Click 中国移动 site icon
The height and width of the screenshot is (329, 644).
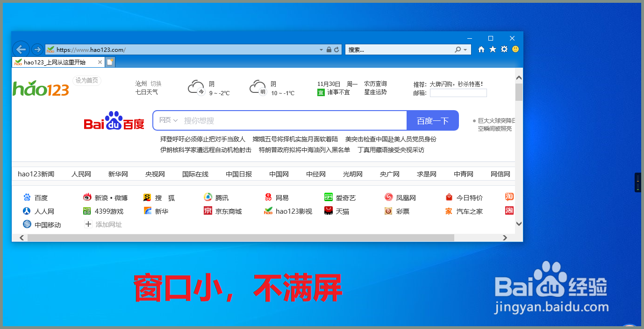tap(27, 224)
